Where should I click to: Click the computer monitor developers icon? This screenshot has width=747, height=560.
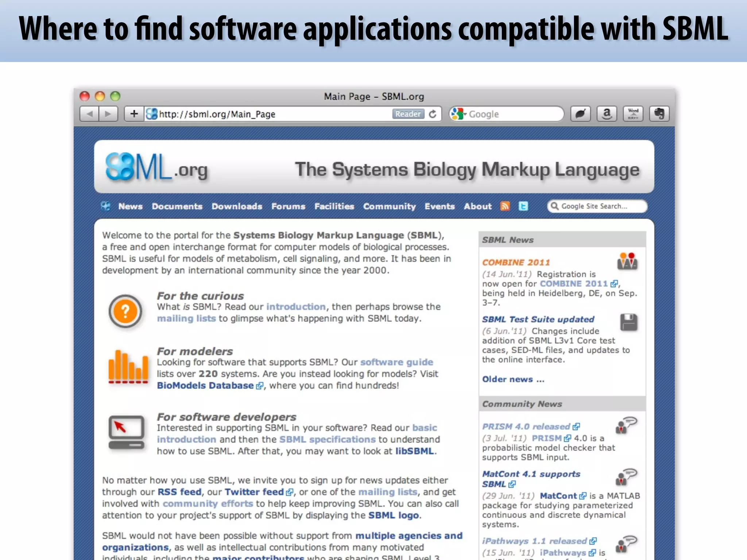pyautogui.click(x=127, y=432)
